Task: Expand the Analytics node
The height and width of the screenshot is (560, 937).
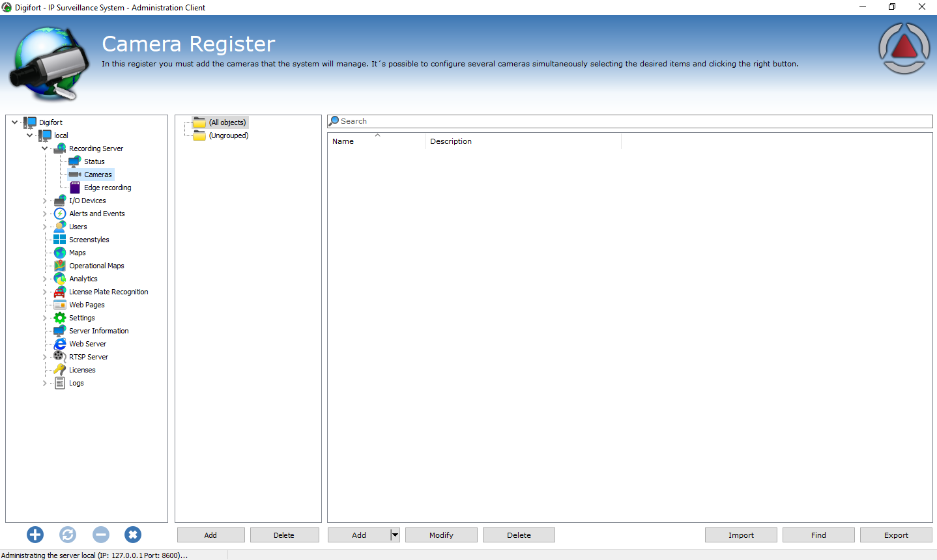Action: pyautogui.click(x=44, y=279)
